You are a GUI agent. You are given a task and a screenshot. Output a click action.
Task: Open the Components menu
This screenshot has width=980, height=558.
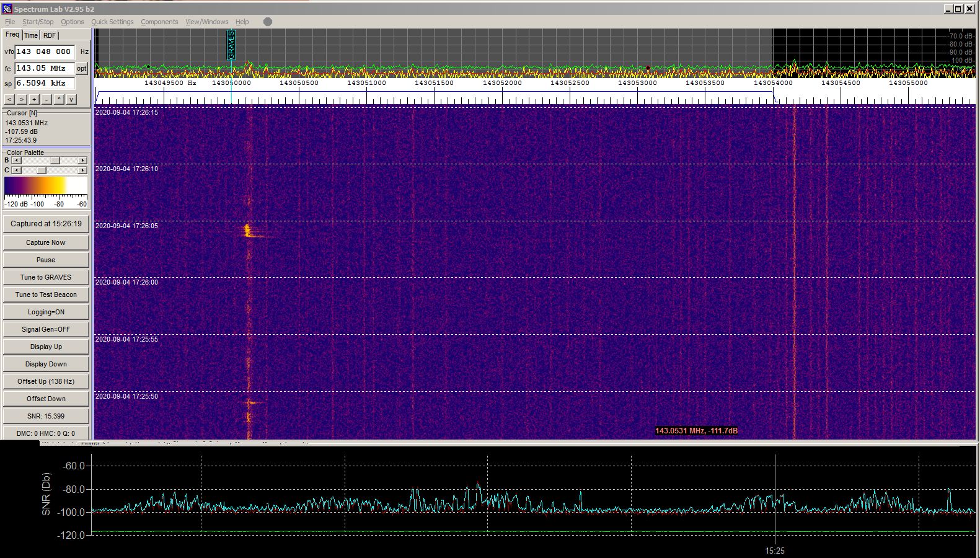point(159,22)
